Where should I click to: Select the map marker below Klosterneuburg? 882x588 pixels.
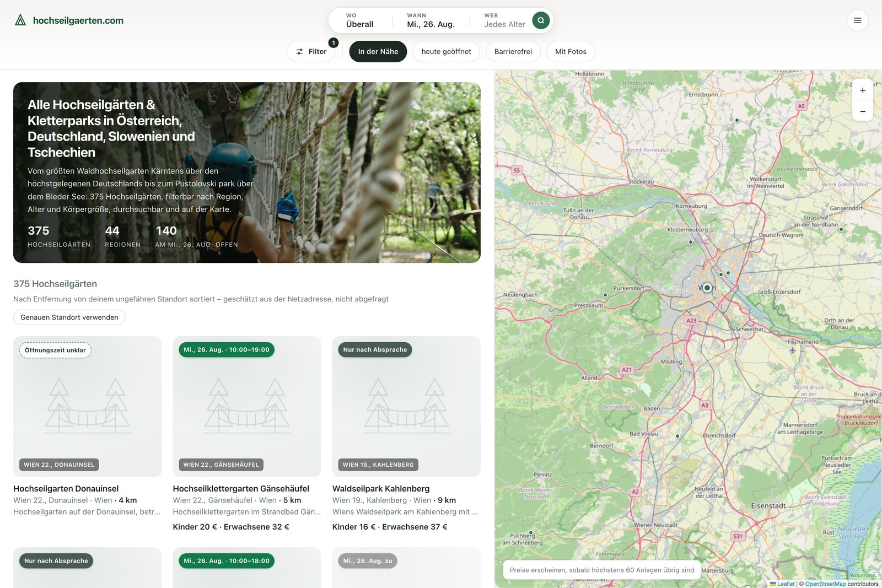click(x=691, y=242)
